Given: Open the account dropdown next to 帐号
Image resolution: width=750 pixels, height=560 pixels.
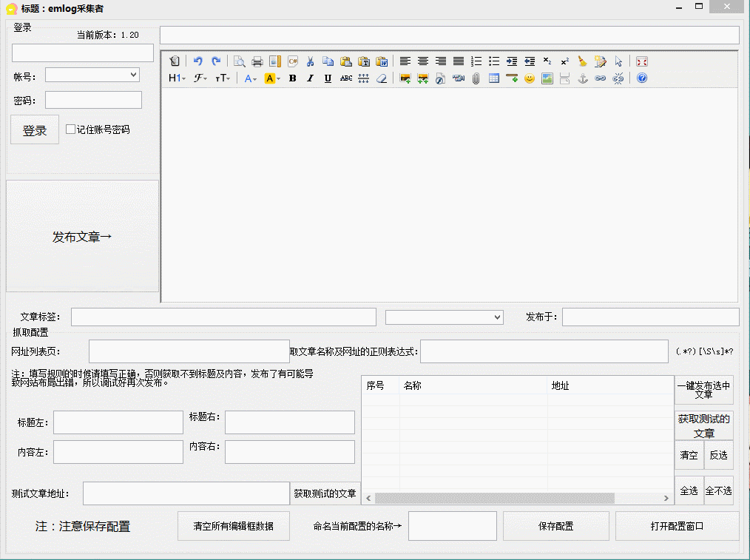Looking at the screenshot, I should point(132,74).
